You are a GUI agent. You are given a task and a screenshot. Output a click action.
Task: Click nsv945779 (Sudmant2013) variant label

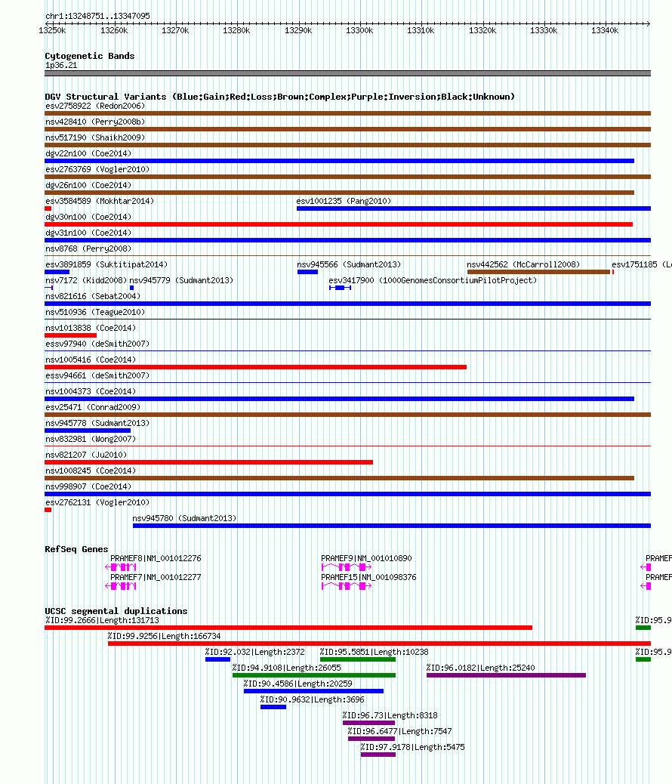181,280
